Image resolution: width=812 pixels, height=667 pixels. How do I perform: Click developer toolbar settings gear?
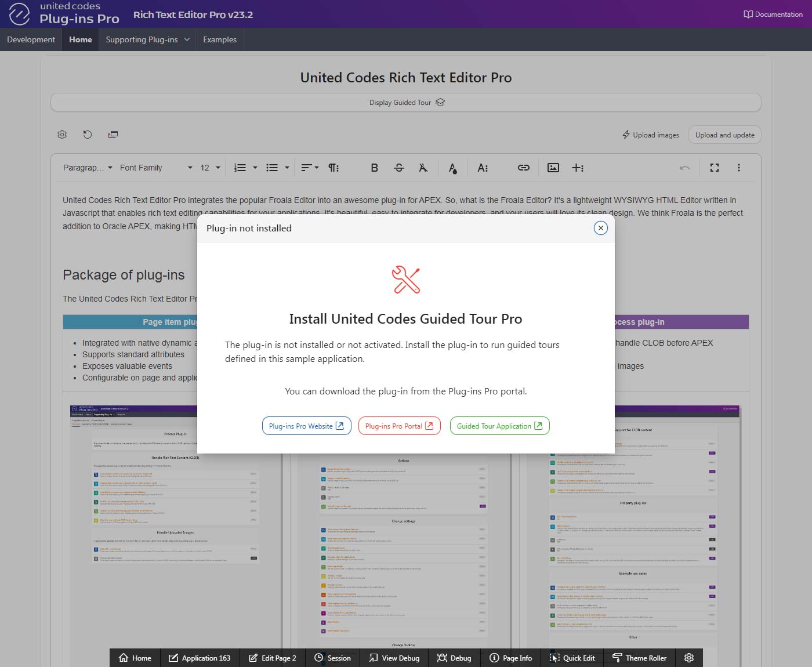689,658
